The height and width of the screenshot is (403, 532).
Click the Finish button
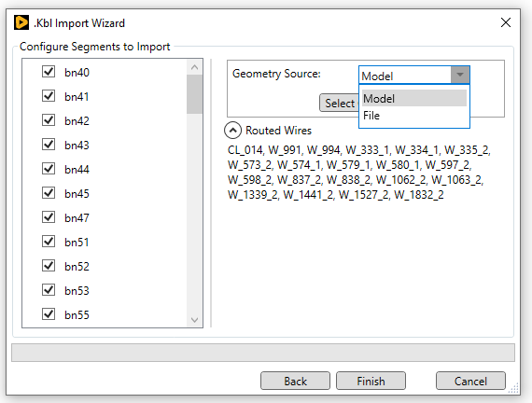point(371,381)
